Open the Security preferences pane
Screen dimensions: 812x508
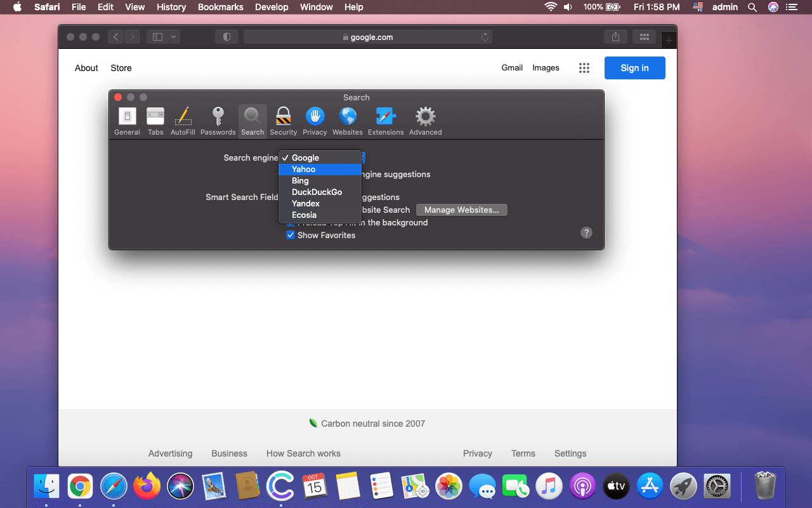pos(283,121)
